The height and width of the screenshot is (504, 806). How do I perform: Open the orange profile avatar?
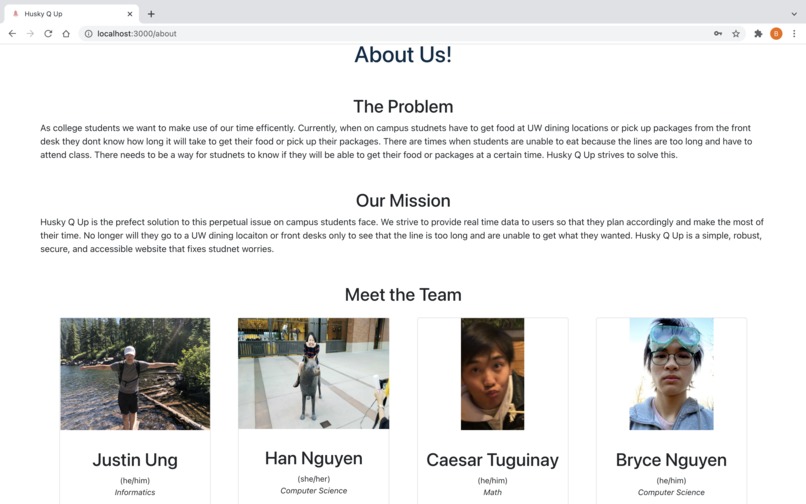click(x=776, y=33)
